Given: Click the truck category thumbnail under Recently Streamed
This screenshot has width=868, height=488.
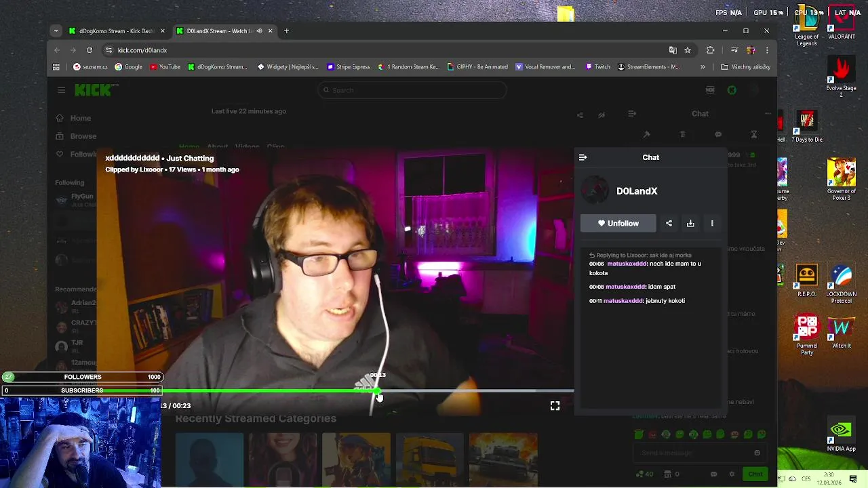Looking at the screenshot, I should pyautogui.click(x=429, y=460).
